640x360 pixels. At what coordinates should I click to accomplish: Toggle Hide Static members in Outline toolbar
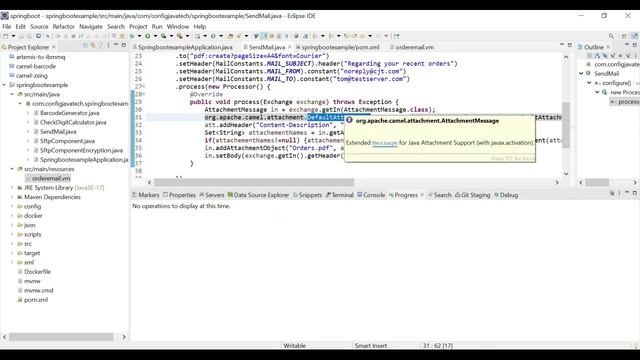pyautogui.click(x=613, y=55)
